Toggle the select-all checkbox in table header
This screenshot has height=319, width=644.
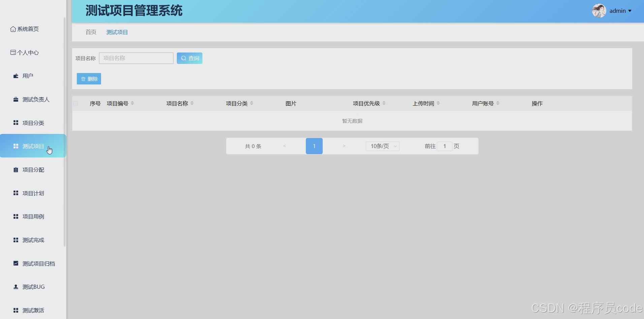click(x=75, y=103)
